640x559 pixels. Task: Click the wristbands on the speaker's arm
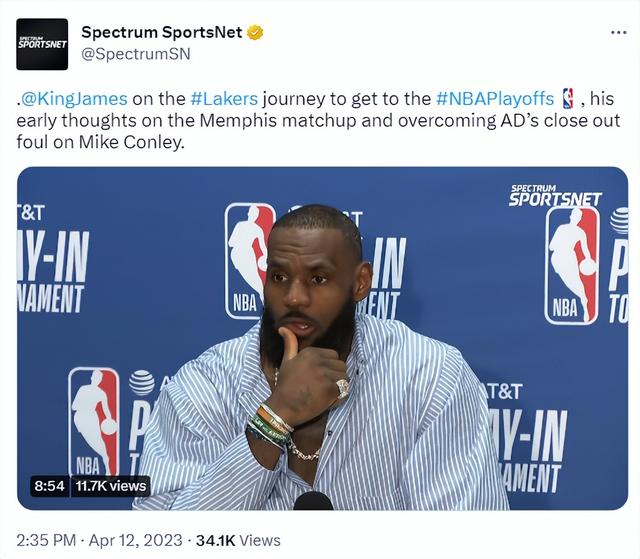point(270,424)
